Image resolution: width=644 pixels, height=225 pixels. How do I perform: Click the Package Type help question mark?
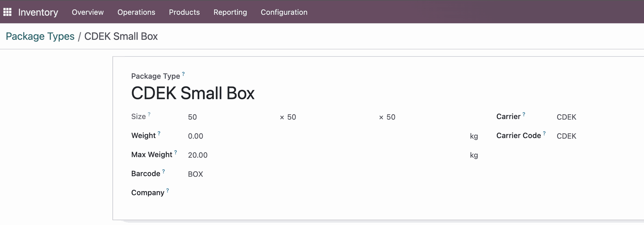click(x=183, y=74)
